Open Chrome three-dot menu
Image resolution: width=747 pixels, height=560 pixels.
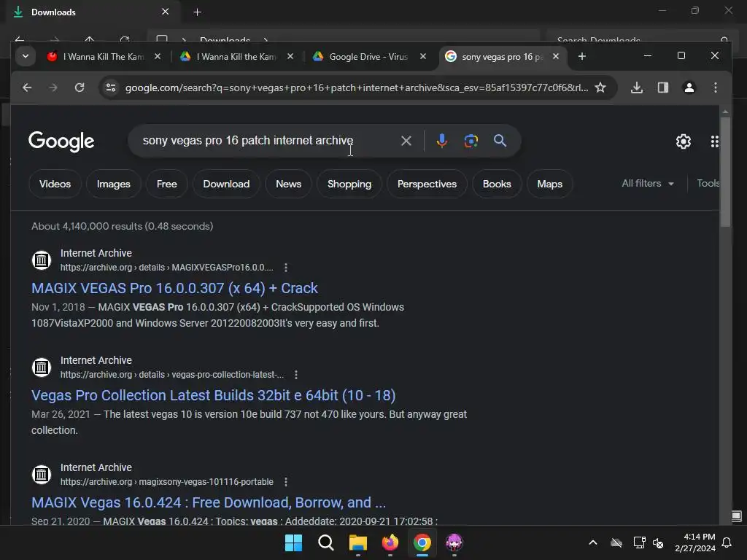[715, 87]
